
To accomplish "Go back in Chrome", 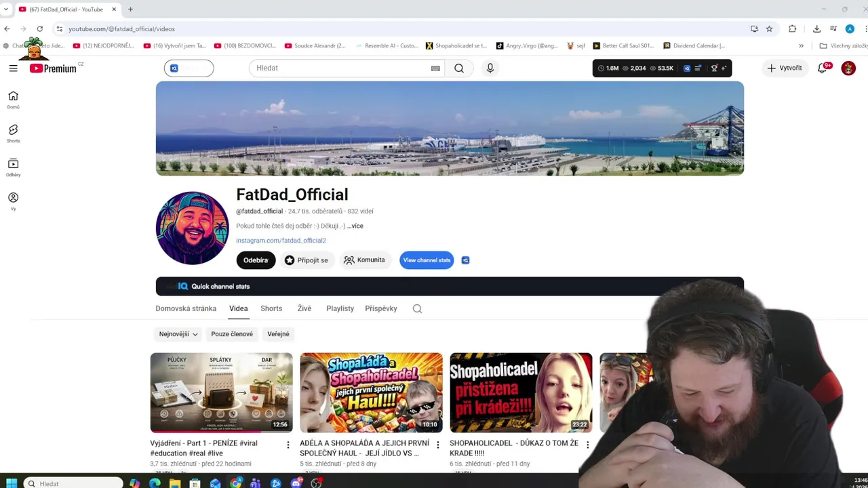I will (x=7, y=28).
